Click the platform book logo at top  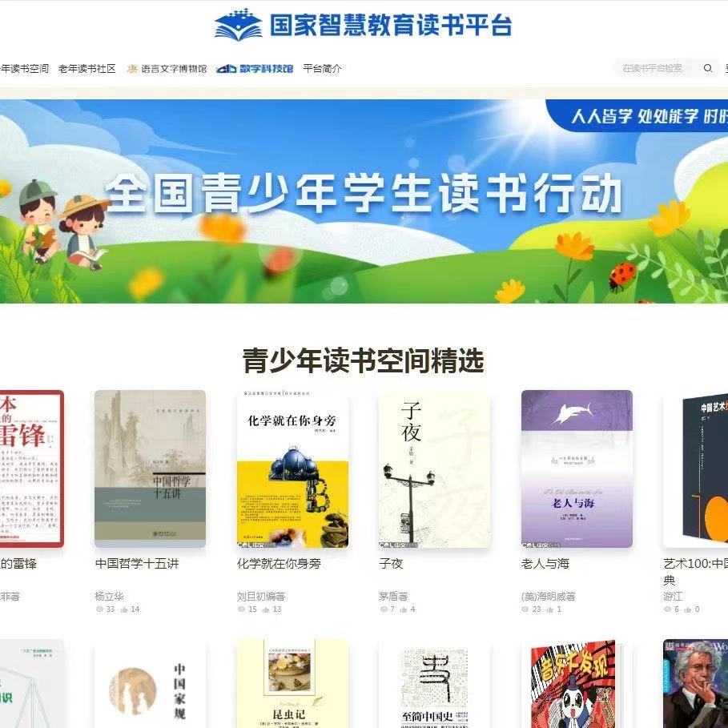click(x=238, y=25)
